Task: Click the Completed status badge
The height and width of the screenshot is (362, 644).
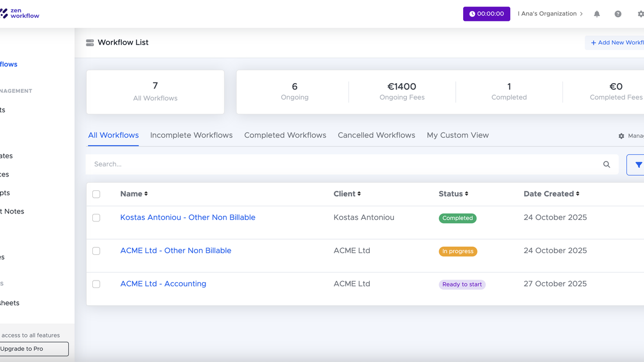Action: (458, 218)
